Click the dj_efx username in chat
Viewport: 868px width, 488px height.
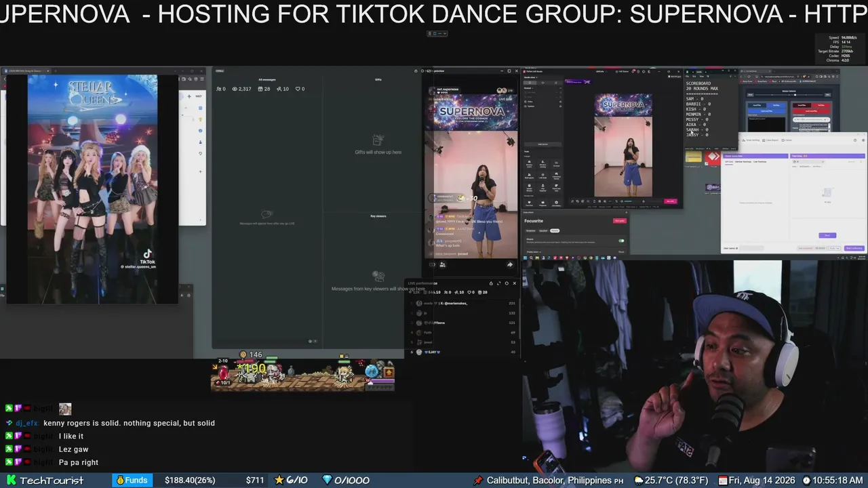coord(27,423)
